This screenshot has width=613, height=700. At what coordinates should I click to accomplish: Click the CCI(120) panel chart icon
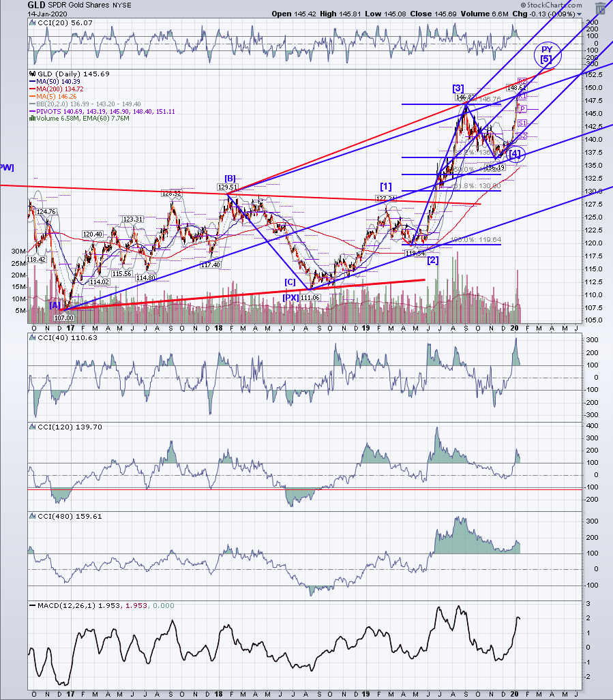pyautogui.click(x=32, y=427)
